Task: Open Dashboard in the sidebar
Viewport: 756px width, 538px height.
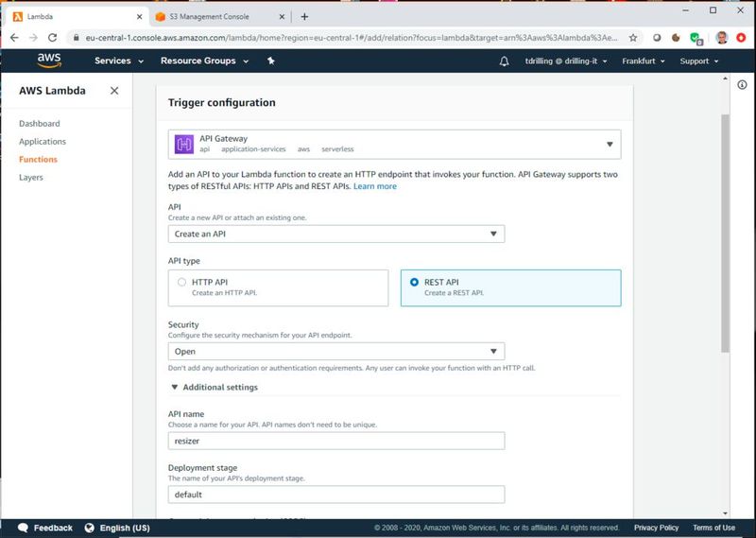Action: (x=40, y=124)
